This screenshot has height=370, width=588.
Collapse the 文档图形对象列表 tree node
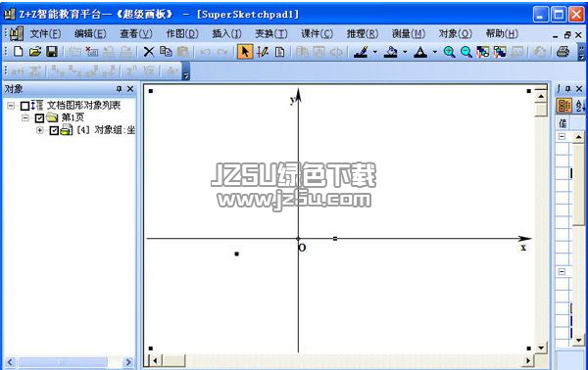point(11,106)
